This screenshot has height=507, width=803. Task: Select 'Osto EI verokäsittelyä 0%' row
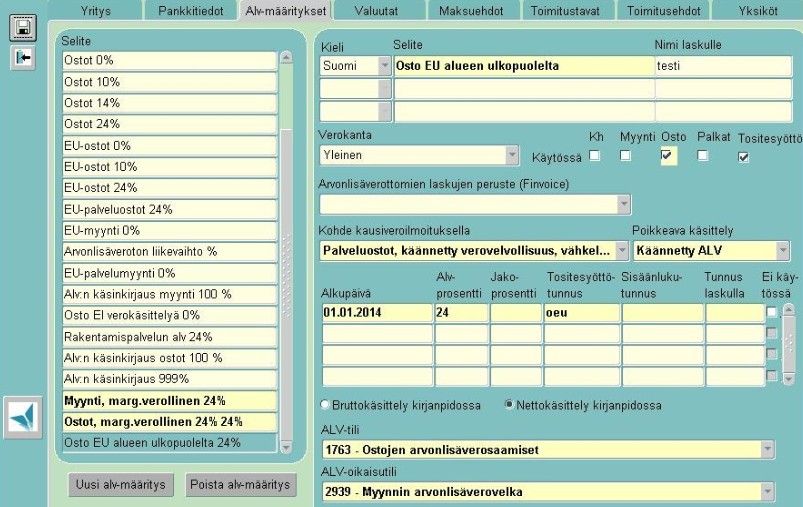(x=170, y=315)
